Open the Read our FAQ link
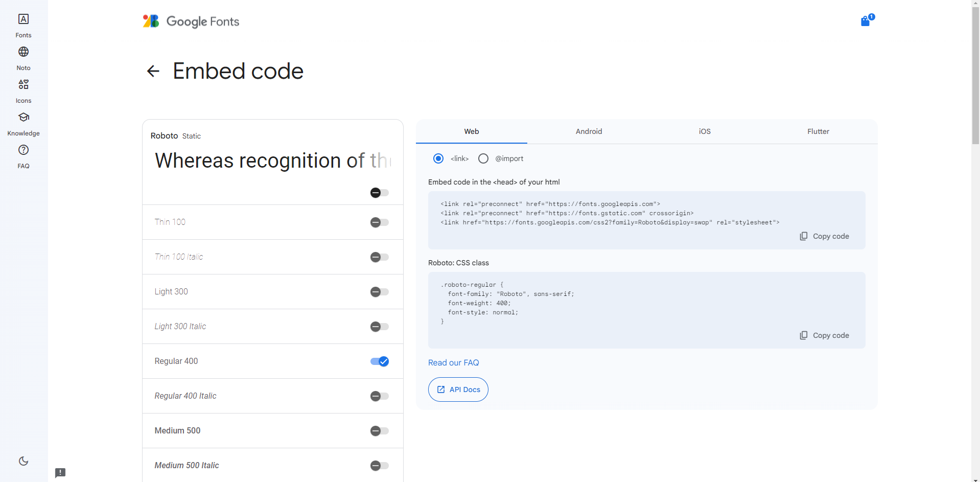 (x=454, y=362)
